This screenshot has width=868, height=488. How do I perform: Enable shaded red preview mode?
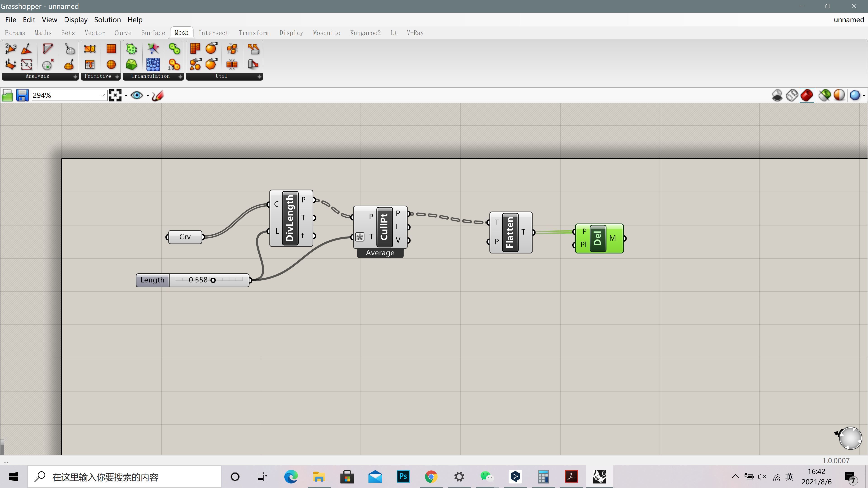click(807, 95)
